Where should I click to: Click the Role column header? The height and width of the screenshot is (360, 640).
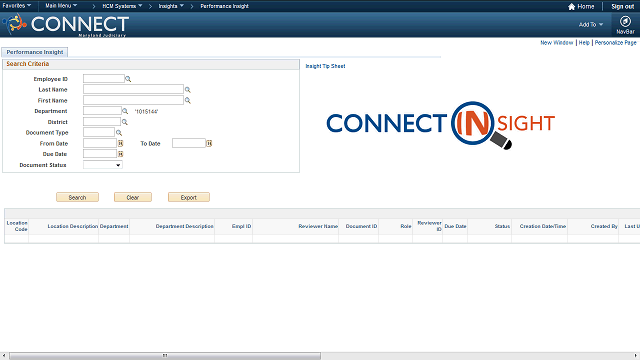(406, 226)
